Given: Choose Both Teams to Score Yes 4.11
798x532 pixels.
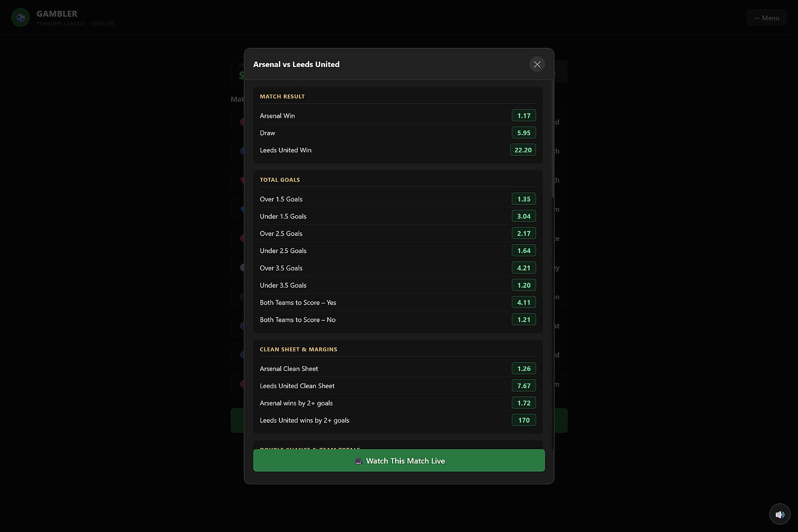Looking at the screenshot, I should (524, 302).
